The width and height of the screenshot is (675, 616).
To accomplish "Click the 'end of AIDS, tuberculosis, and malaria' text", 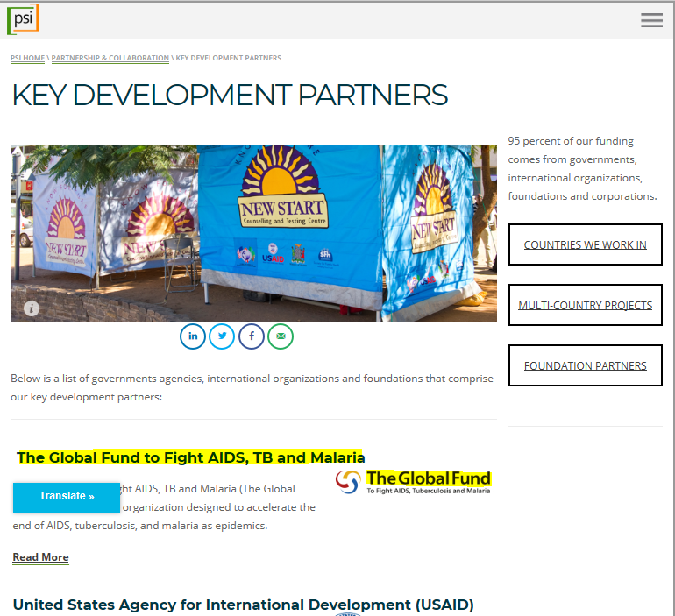I will pyautogui.click(x=140, y=526).
